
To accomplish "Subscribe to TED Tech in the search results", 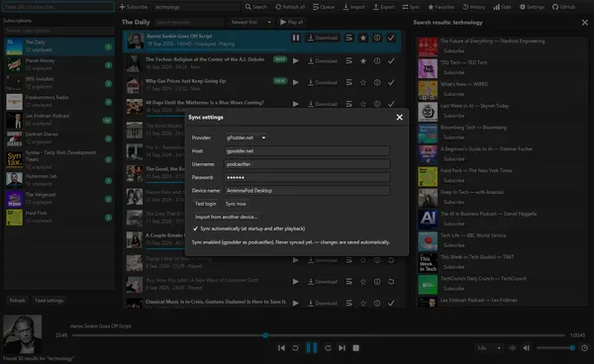I will [453, 72].
